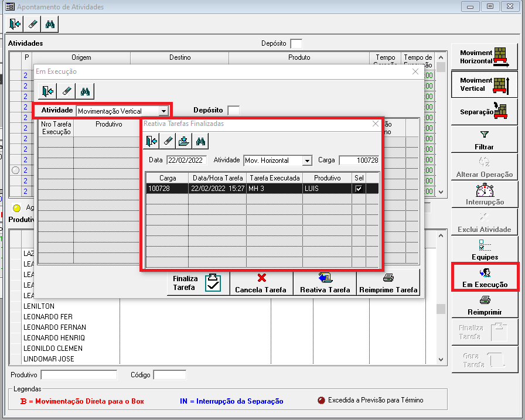Click eraser icon in Em Execução window
The width and height of the screenshot is (525, 420).
click(66, 91)
